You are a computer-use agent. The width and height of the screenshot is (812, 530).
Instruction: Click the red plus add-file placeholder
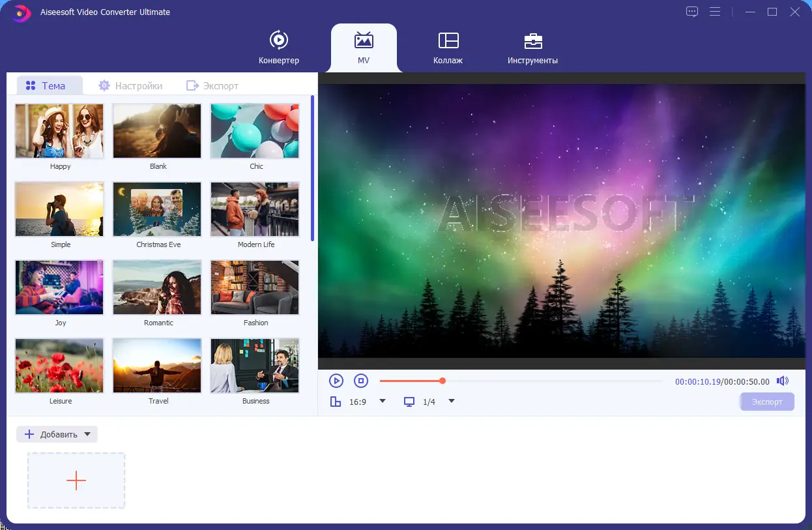pyautogui.click(x=76, y=480)
